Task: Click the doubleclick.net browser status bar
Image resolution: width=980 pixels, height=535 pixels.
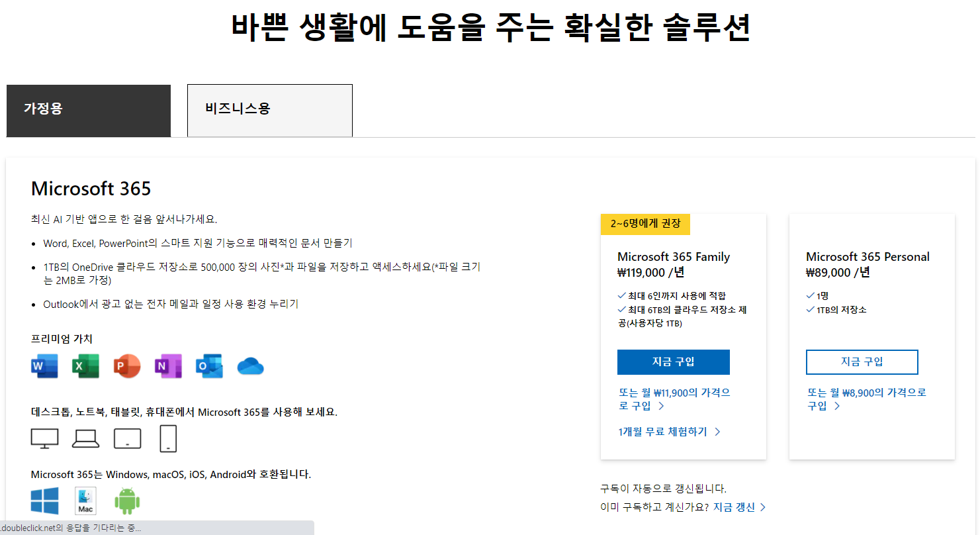Action: click(x=157, y=528)
